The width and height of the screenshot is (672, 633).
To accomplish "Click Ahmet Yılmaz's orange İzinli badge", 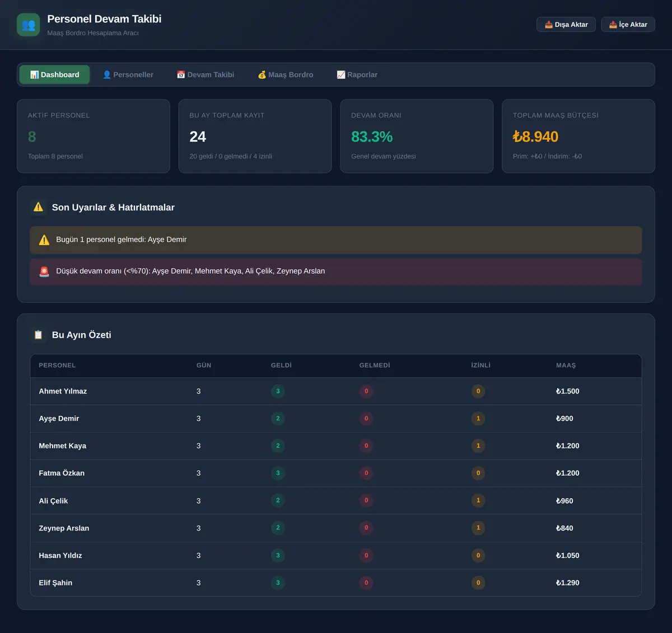I will coord(478,391).
